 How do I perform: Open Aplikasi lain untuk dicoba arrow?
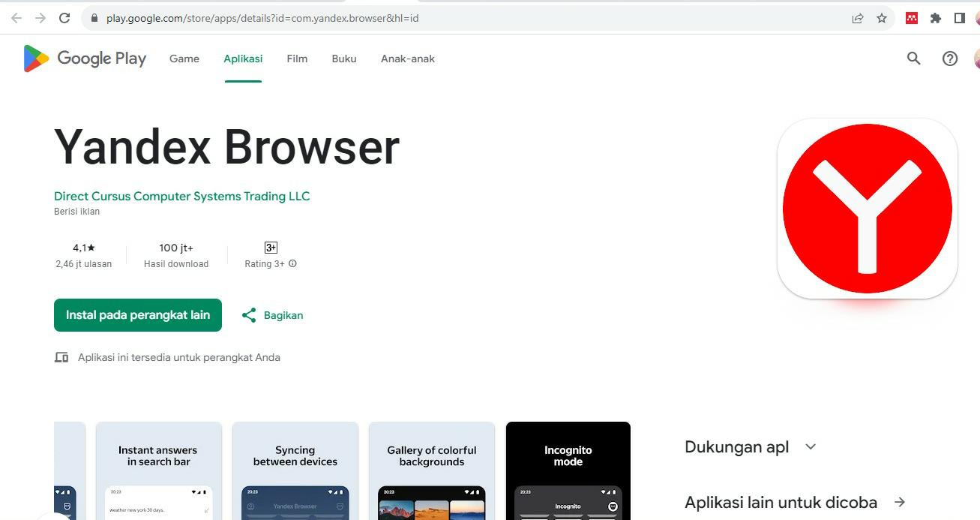[x=901, y=502]
